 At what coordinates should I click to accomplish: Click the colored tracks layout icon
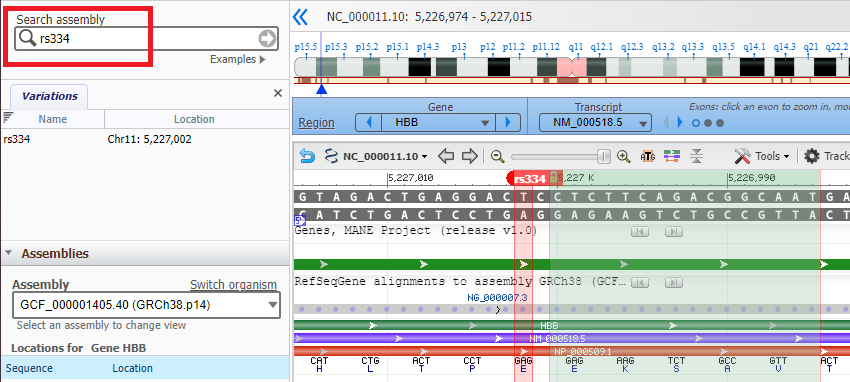tap(672, 157)
